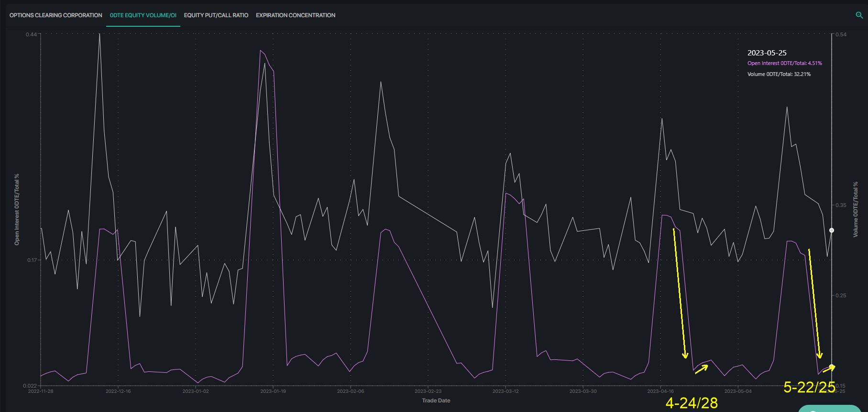Click the 0.15 right axis value
868x412 pixels.
841,386
